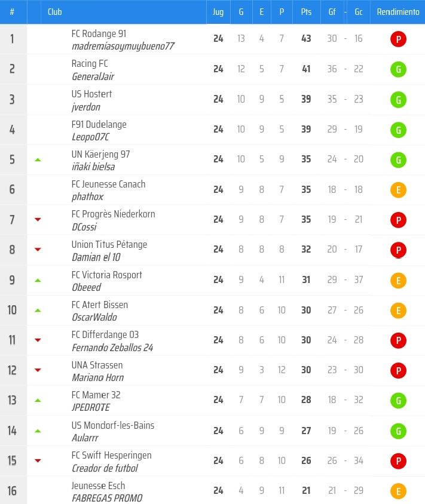Open manager profile GeneralJair
Viewport: 425px width, 504px height.
tap(93, 77)
